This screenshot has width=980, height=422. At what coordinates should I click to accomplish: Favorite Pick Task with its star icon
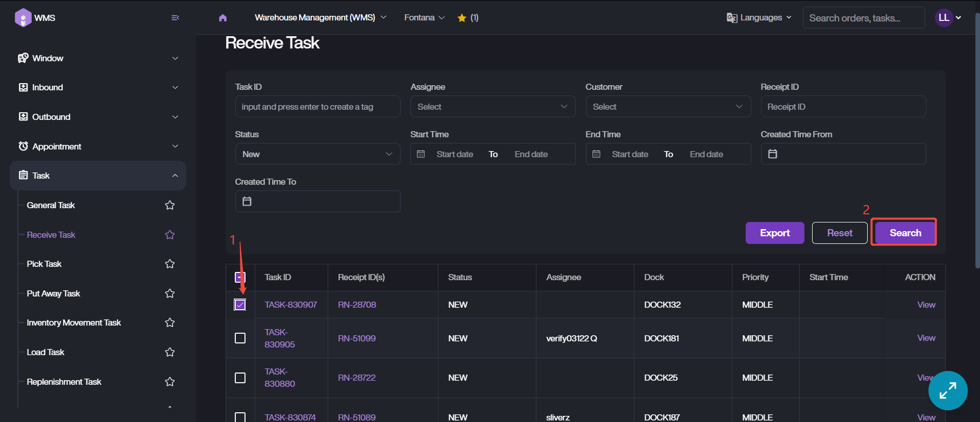(170, 264)
